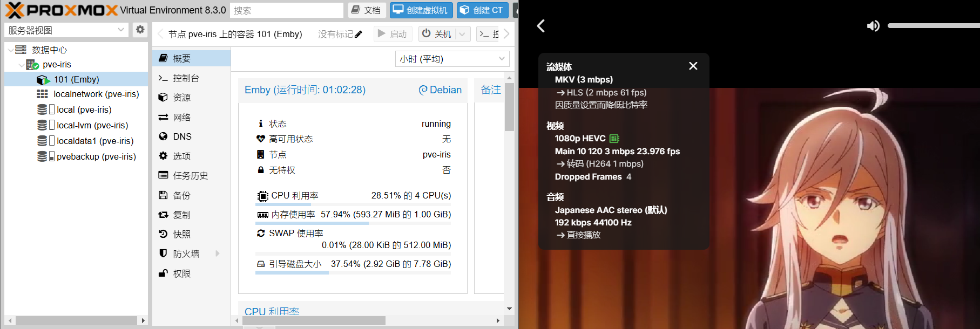
Task: Click the CPU 利用率 chip icon
Action: tap(262, 196)
